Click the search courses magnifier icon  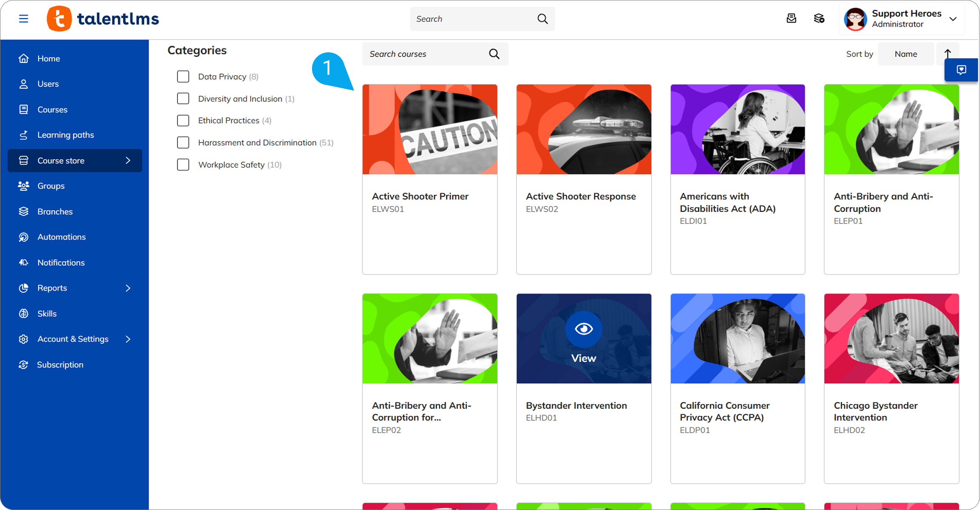click(x=494, y=54)
